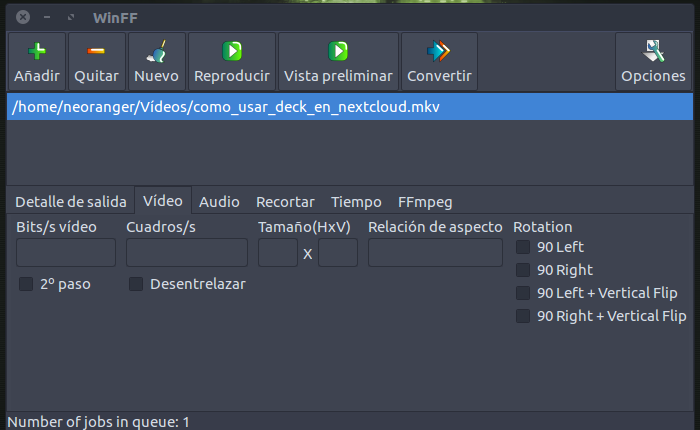Check the 90 Left rotation option
This screenshot has width=700, height=430.
523,247
